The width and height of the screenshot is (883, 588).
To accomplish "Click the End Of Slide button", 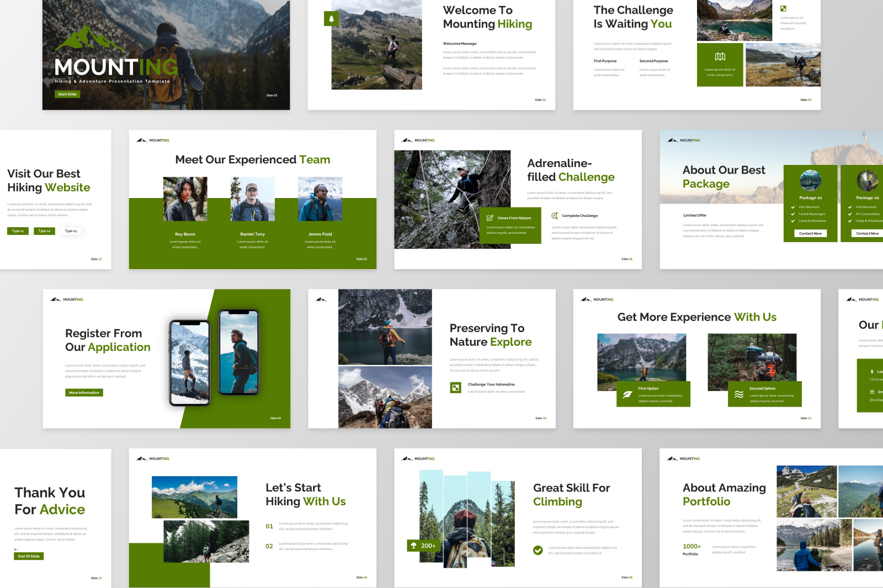I will [28, 556].
